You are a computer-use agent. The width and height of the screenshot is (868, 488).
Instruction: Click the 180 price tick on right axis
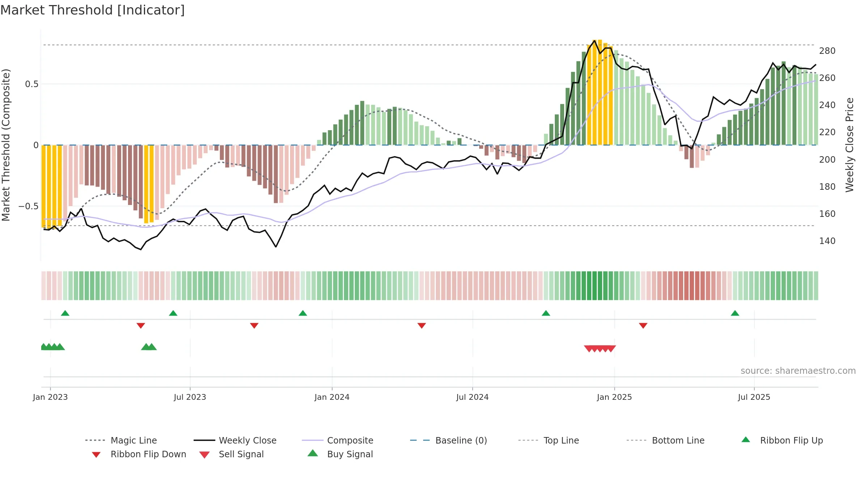[827, 187]
